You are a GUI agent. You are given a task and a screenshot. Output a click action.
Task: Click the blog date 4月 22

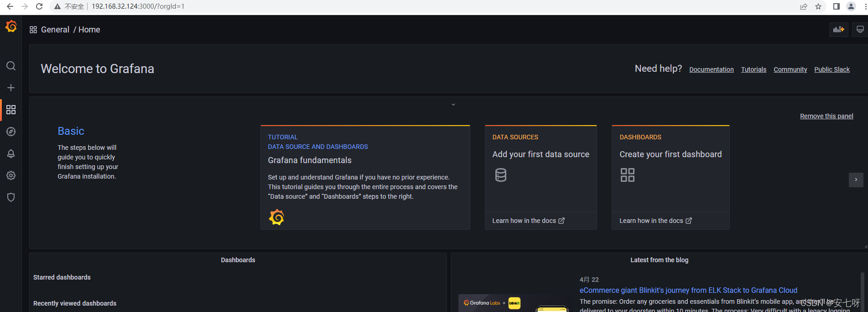589,280
